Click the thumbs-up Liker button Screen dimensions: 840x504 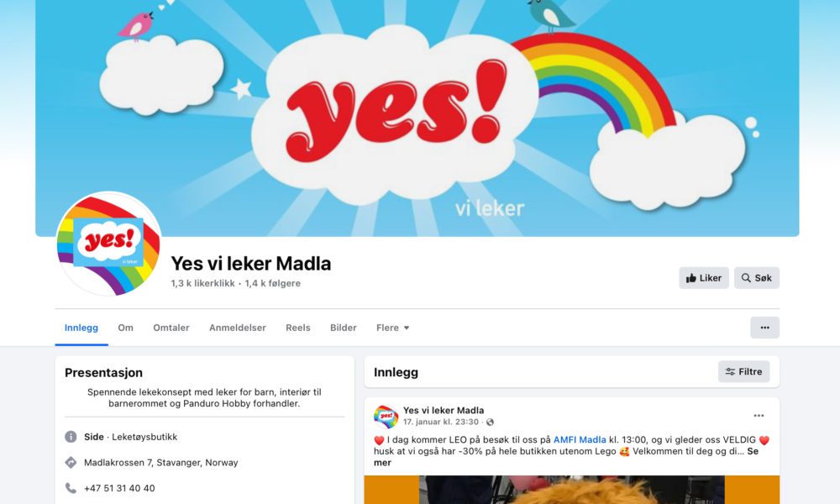(x=704, y=278)
